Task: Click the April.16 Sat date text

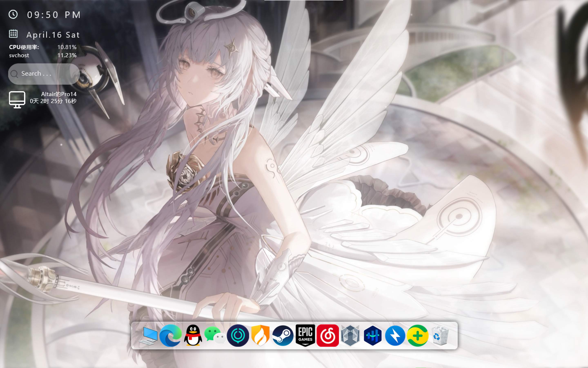Action: pyautogui.click(x=53, y=35)
